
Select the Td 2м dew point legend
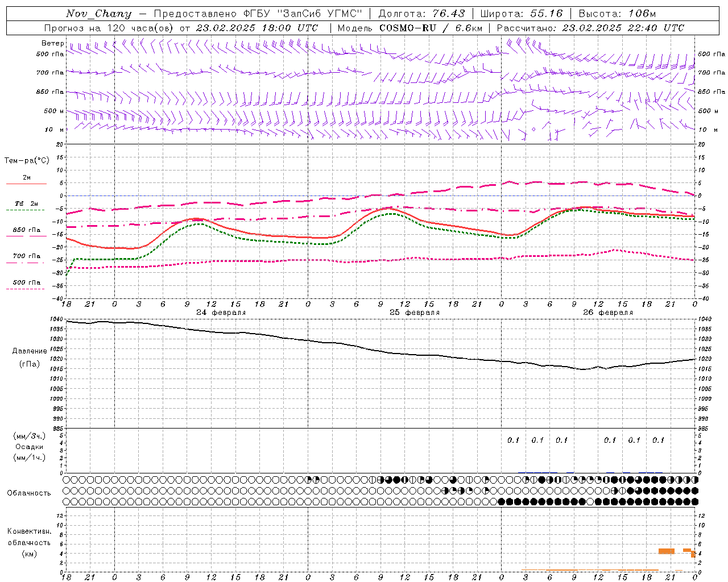point(27,203)
